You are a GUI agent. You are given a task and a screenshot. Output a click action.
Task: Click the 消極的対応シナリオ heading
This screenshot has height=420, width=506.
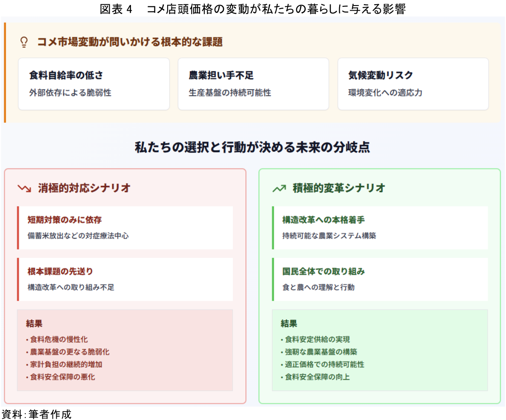(84, 188)
